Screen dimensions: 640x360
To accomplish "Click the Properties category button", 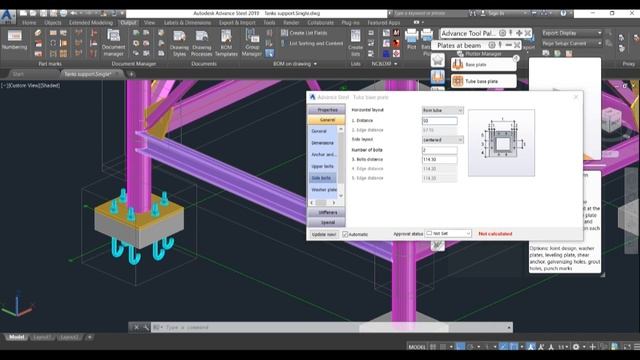I will pos(327,110).
